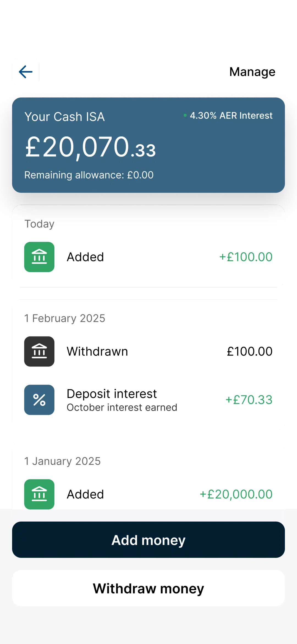Tap the 1 January green bank icon
This screenshot has height=644, width=297.
(39, 494)
